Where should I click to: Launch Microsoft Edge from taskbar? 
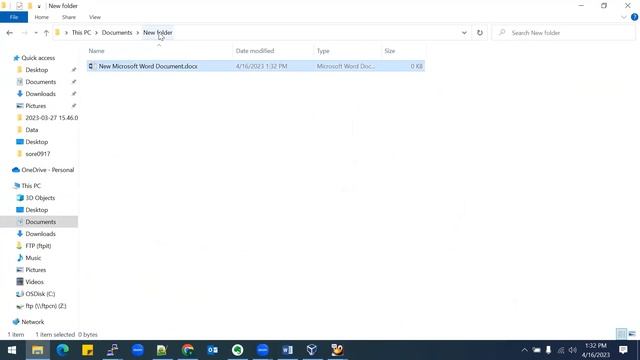(x=62, y=350)
